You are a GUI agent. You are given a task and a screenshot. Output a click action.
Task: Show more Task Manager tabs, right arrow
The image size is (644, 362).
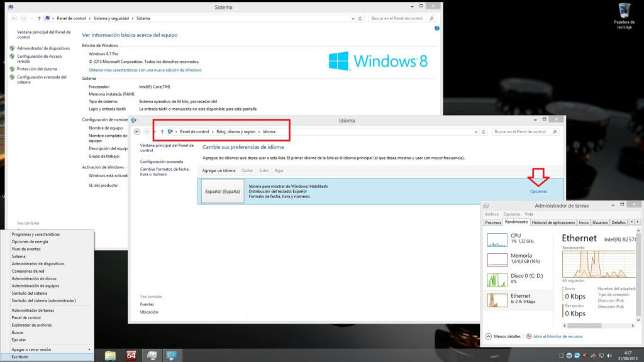coord(638,222)
